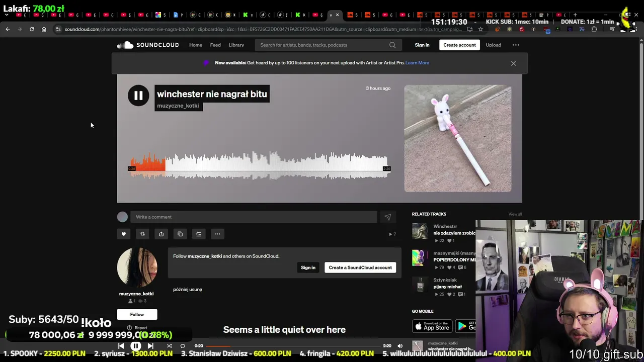
Task: Seek on the bottom player progress bar
Action: click(x=293, y=346)
